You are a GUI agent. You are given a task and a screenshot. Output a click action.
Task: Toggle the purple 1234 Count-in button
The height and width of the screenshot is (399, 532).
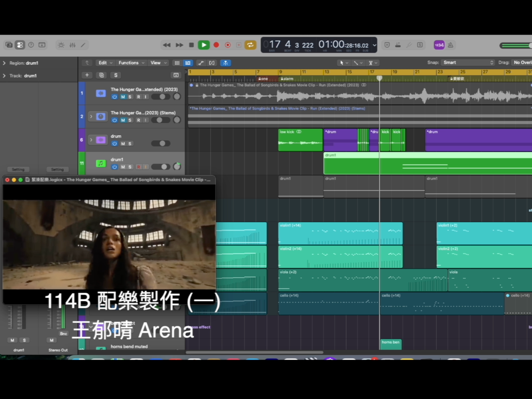pos(439,45)
